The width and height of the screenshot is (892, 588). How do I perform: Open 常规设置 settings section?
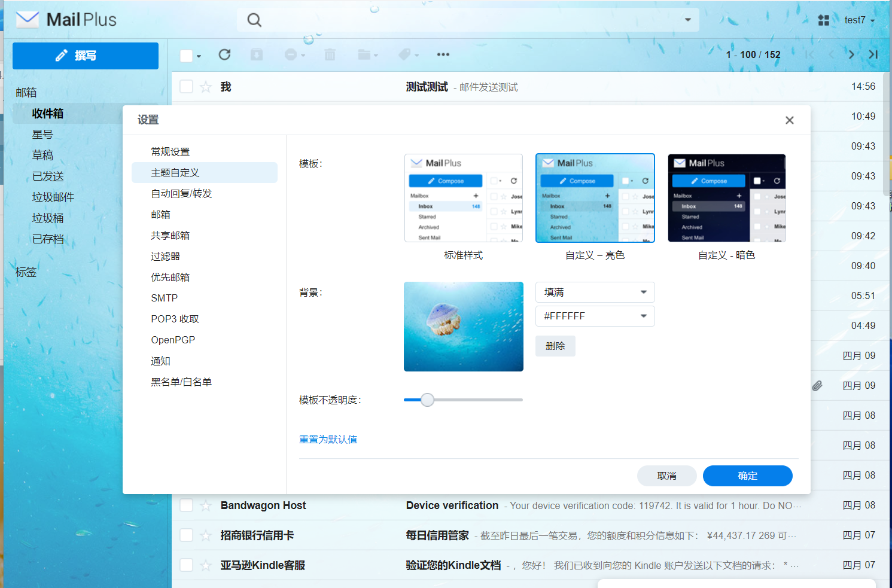pos(205,152)
